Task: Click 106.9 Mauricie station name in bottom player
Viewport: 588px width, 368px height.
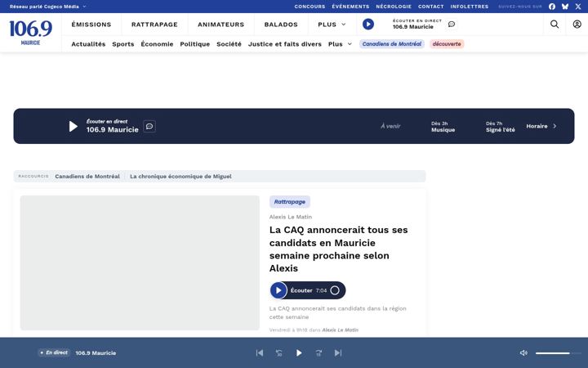Action: click(96, 353)
